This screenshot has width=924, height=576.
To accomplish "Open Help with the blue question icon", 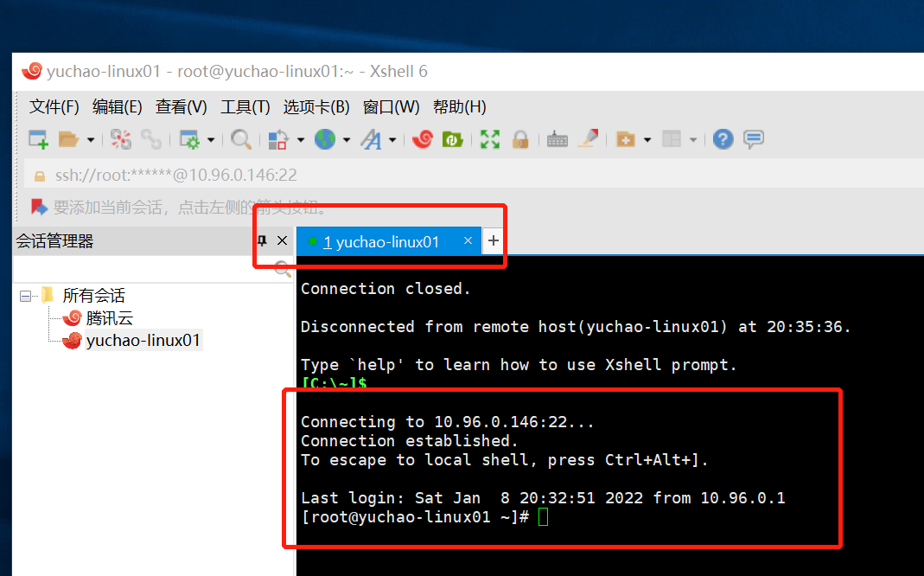I will (723, 139).
